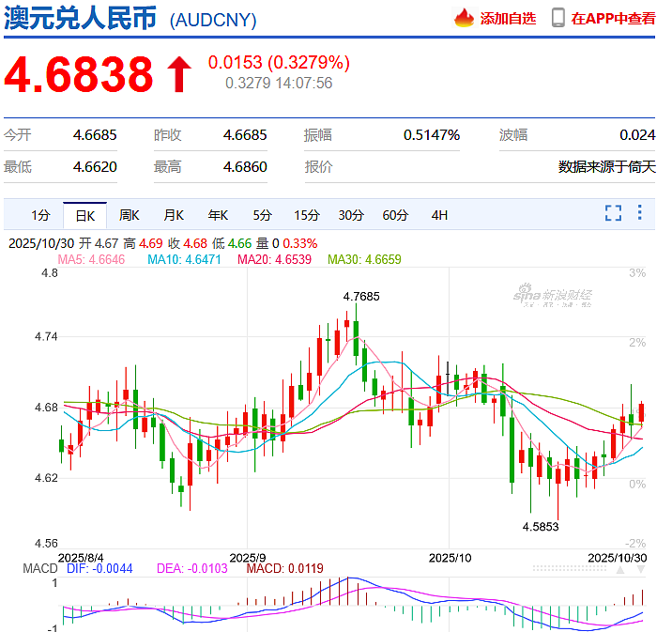This screenshot has height=632, width=672.
Task: Click the 振幅 value 0.5147%
Action: (x=432, y=135)
